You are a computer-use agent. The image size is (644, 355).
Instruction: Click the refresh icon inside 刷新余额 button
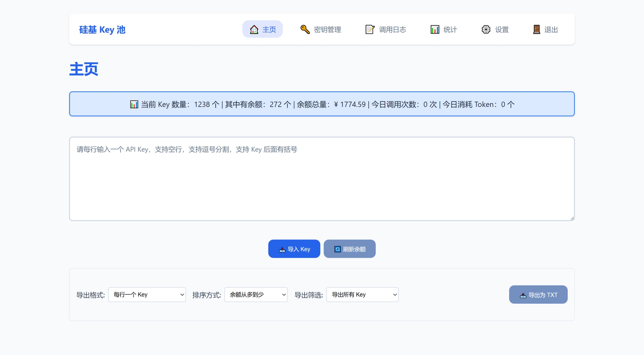[338, 249]
